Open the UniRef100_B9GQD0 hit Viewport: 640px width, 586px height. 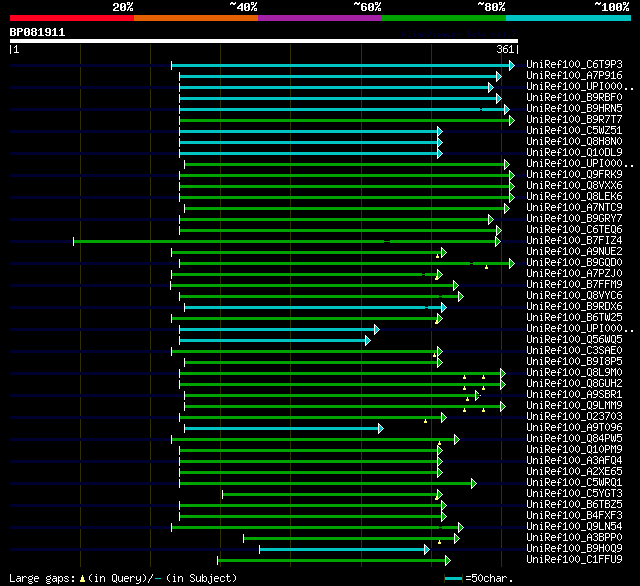click(574, 263)
